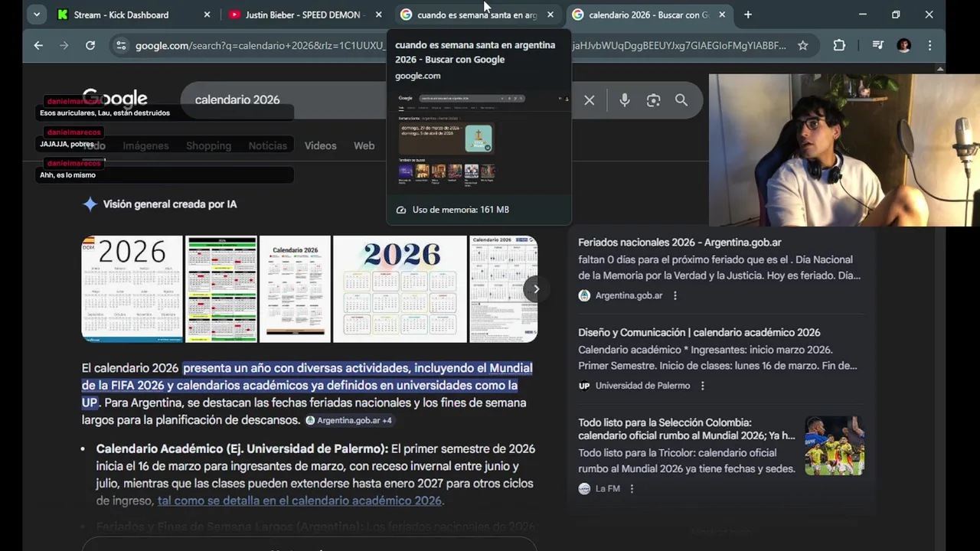Close the calendario 2026 tab
The height and width of the screenshot is (551, 980).
pos(721,15)
